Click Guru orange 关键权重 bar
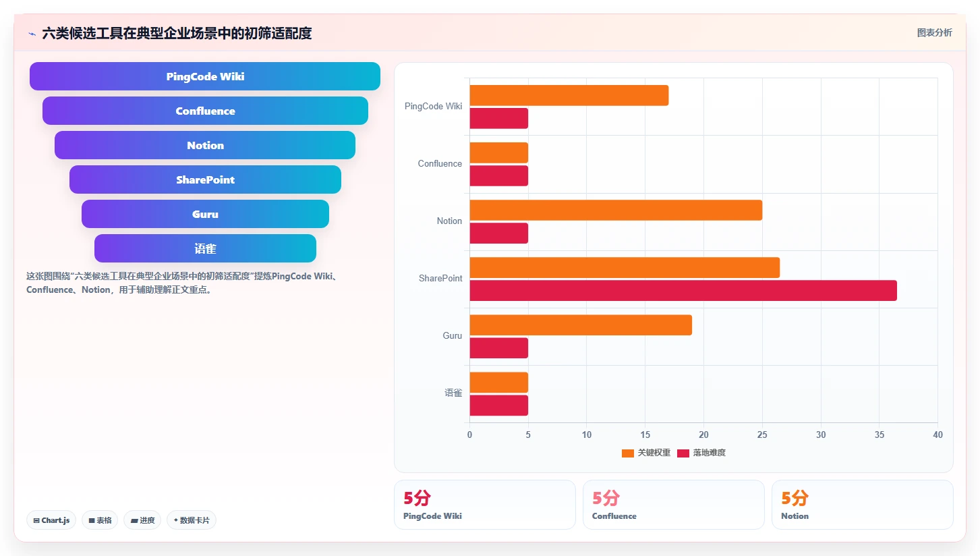 coord(581,325)
